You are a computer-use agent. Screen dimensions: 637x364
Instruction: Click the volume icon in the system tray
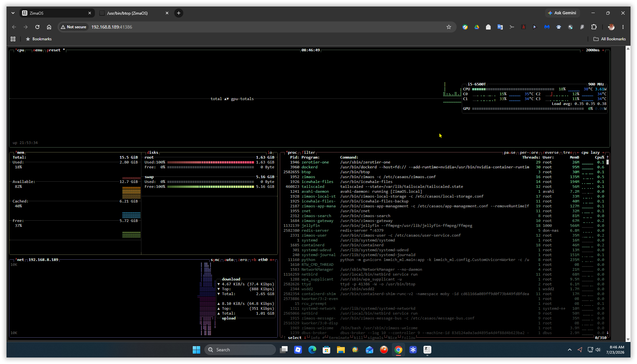pyautogui.click(x=598, y=350)
